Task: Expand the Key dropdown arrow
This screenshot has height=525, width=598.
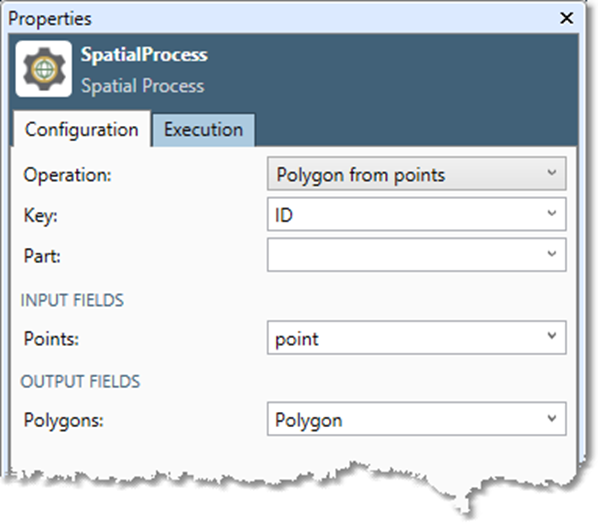Action: pos(551,214)
